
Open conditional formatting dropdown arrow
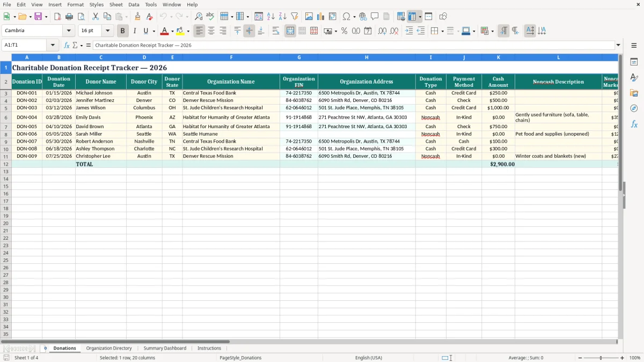tap(492, 31)
